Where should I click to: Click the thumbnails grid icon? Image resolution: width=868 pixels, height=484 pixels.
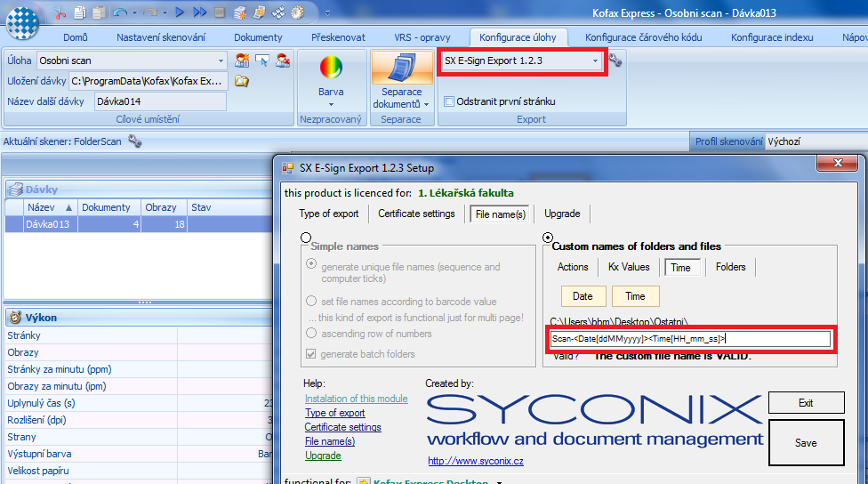click(278, 12)
